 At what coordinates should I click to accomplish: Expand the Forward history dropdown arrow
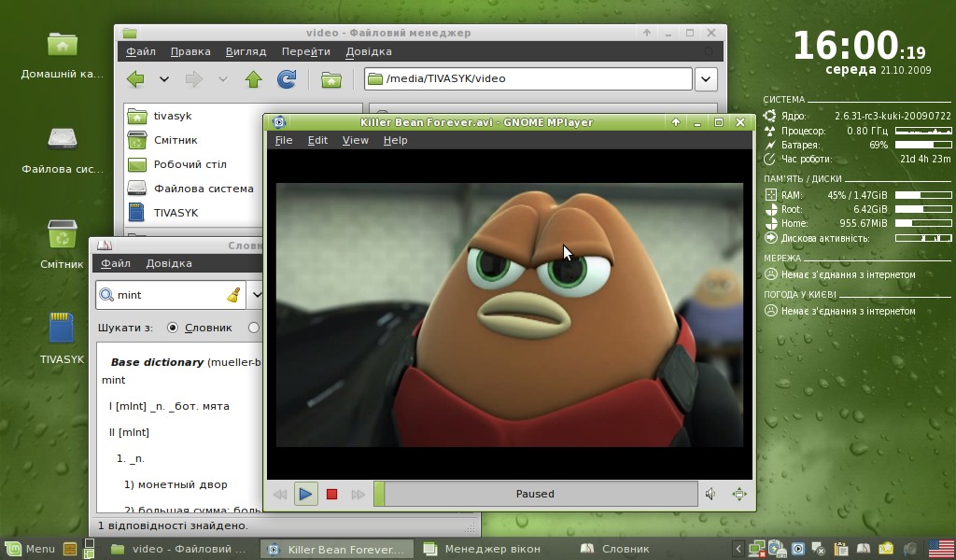click(x=222, y=78)
